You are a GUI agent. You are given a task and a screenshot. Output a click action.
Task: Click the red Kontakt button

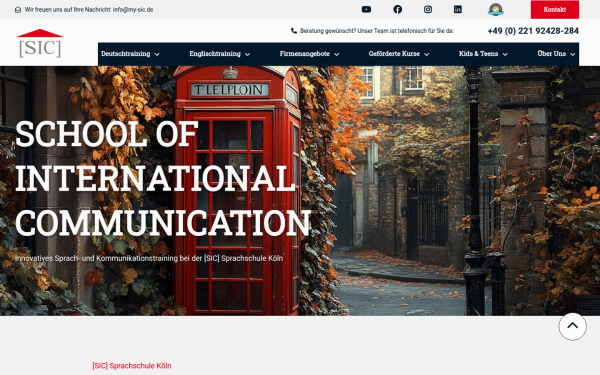click(x=554, y=10)
